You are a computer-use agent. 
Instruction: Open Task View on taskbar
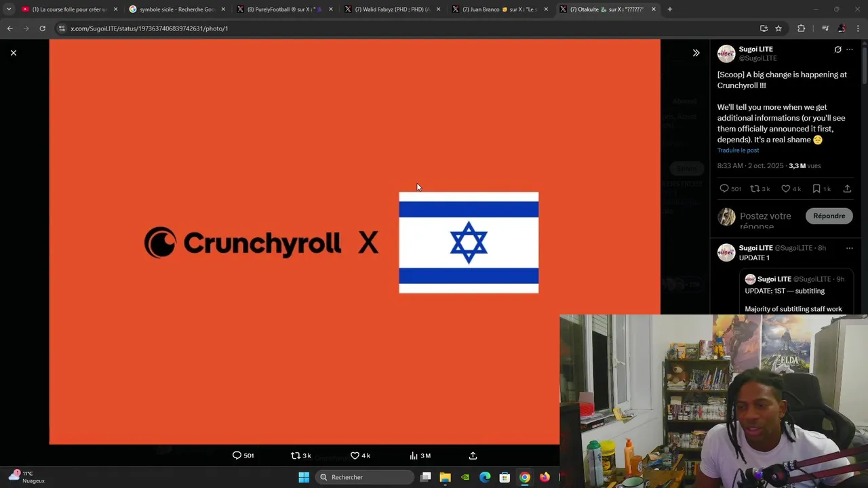pos(426,477)
